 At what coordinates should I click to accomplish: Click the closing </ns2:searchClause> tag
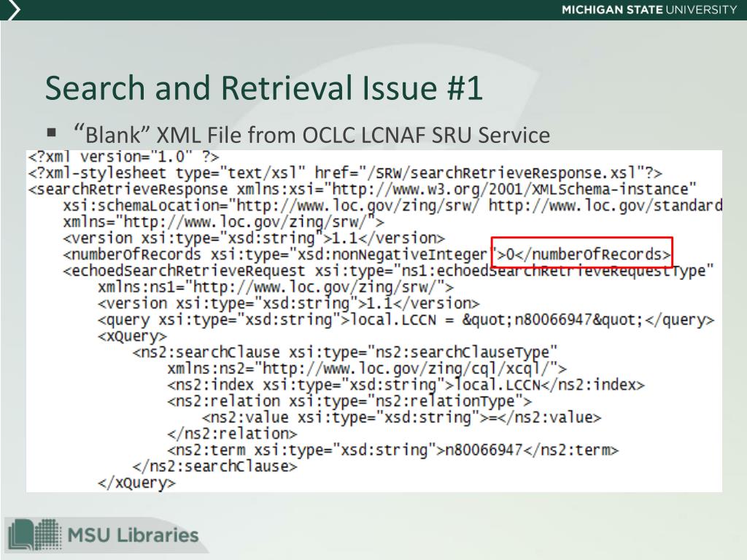pos(215,466)
